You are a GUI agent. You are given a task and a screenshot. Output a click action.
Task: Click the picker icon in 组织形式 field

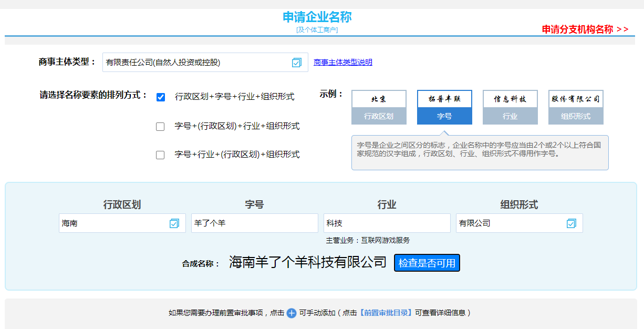click(x=572, y=223)
